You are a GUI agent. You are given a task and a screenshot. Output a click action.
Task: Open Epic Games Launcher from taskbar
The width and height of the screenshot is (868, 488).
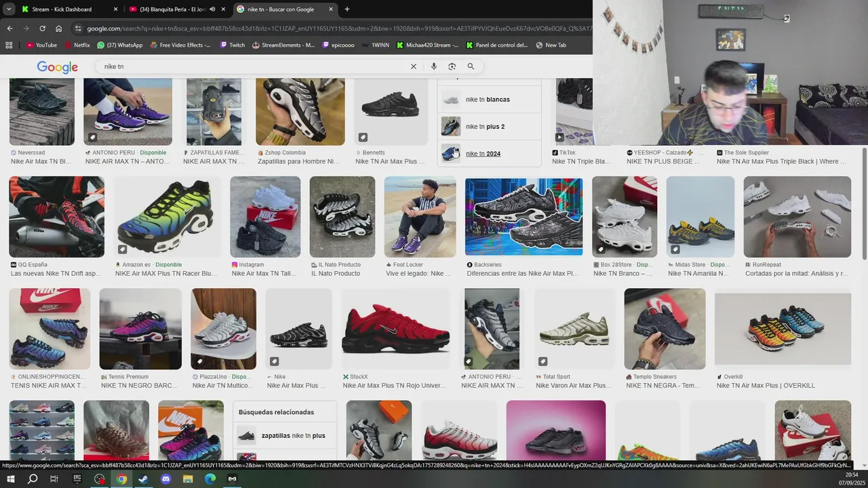click(77, 479)
